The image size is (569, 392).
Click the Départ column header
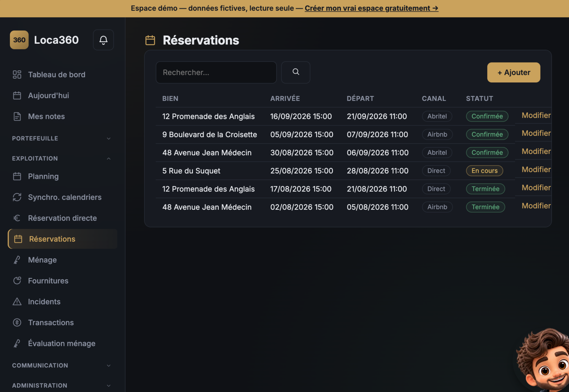point(360,99)
